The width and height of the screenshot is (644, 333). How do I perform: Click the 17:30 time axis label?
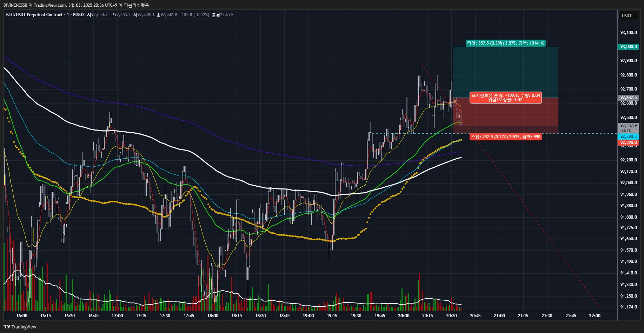[165, 316]
